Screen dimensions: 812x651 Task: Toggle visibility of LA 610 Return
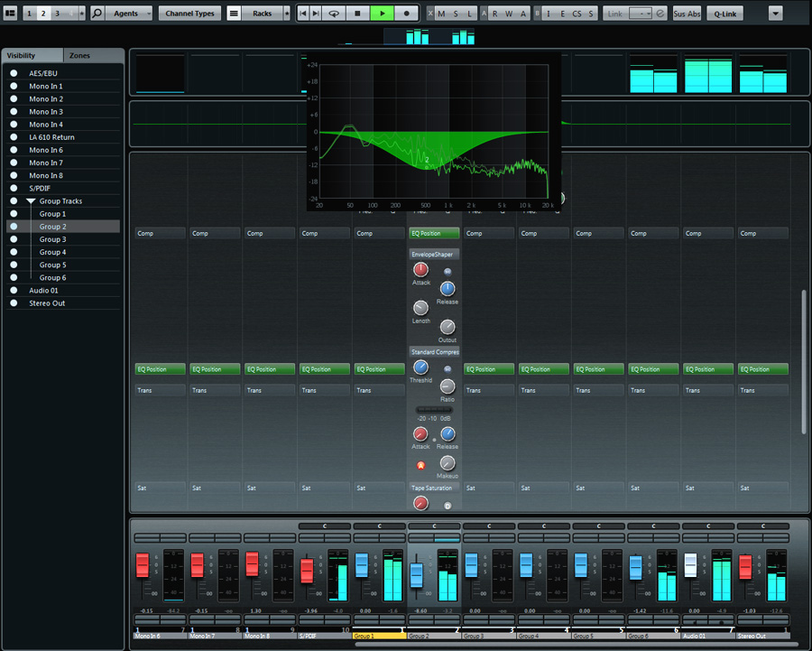14,137
